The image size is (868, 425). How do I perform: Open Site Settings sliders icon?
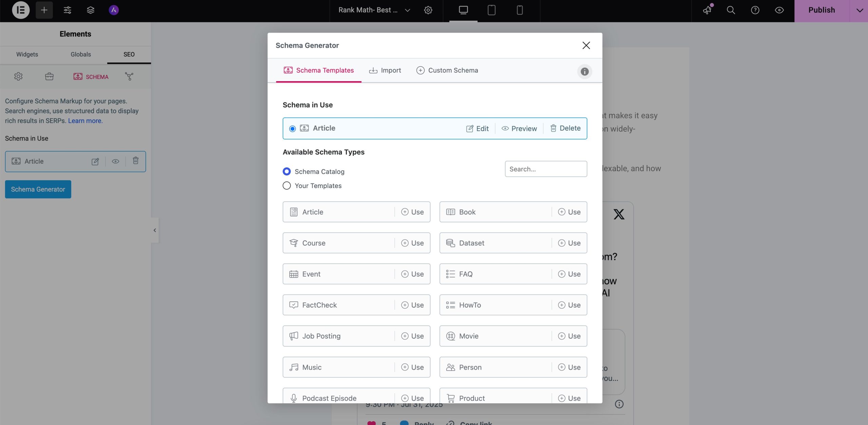(67, 10)
